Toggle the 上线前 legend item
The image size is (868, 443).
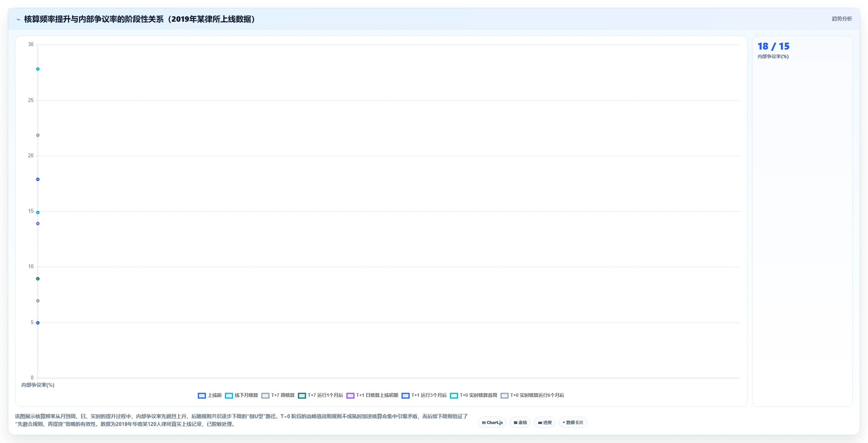pyautogui.click(x=210, y=395)
